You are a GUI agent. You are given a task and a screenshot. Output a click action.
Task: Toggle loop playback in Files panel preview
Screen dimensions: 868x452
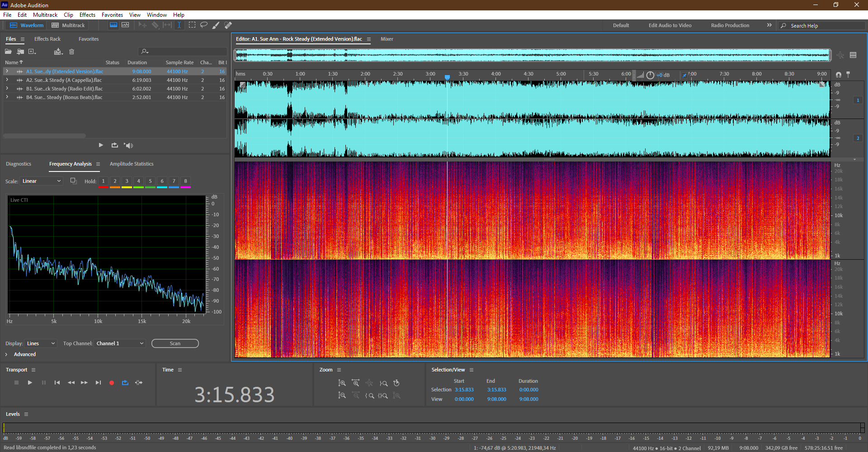tap(115, 145)
